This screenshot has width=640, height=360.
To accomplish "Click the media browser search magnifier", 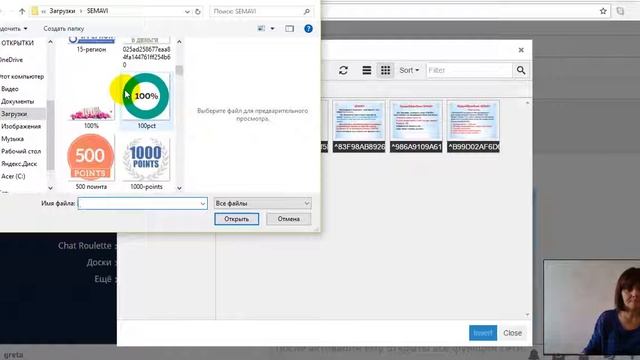I will point(521,70).
